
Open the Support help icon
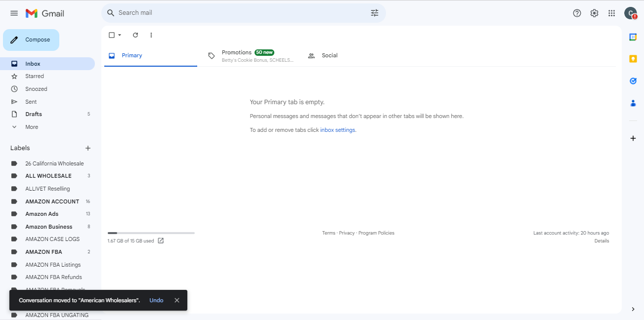point(577,13)
